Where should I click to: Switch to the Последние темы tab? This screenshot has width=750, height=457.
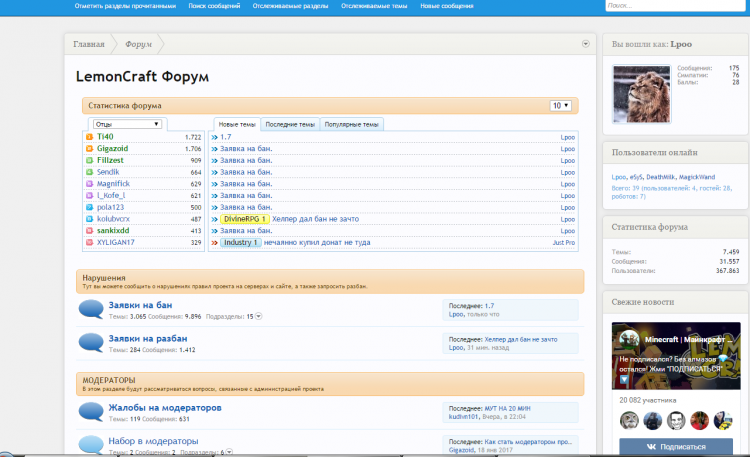point(290,124)
